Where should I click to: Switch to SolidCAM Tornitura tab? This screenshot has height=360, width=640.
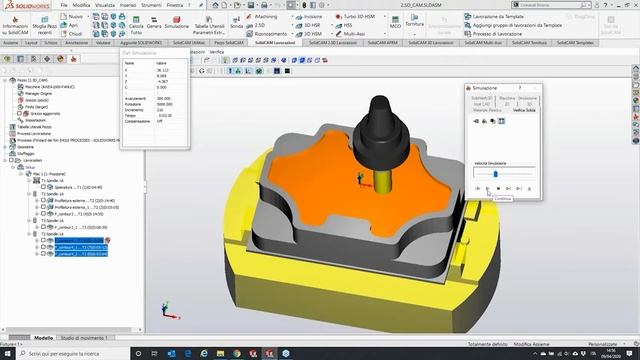tap(529, 43)
